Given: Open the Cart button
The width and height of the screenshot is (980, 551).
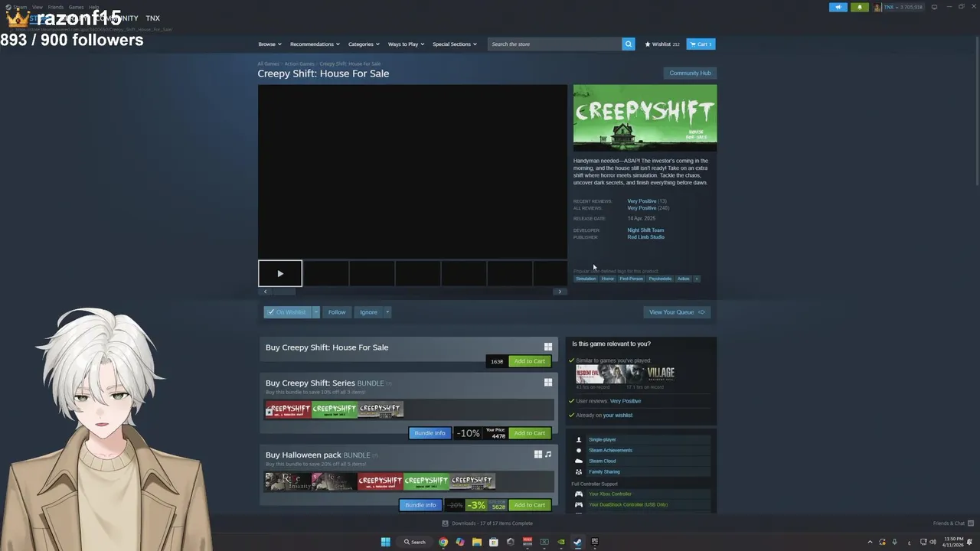Looking at the screenshot, I should pos(701,44).
